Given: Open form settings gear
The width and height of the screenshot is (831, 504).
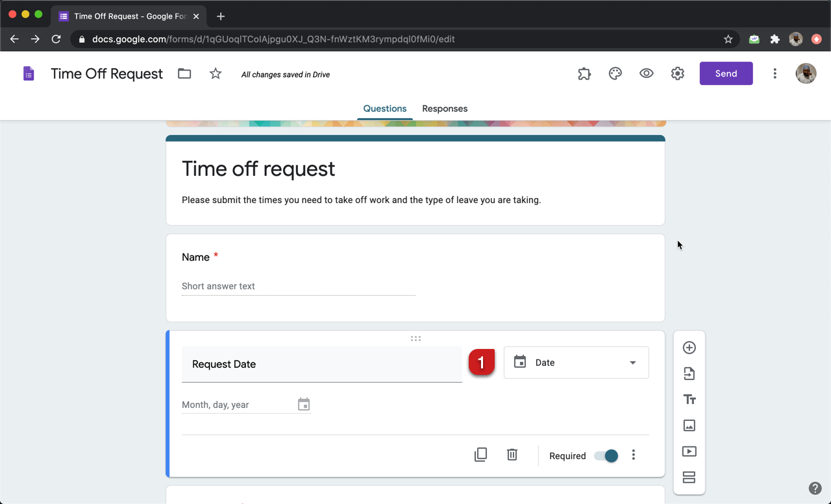Looking at the screenshot, I should pyautogui.click(x=677, y=74).
